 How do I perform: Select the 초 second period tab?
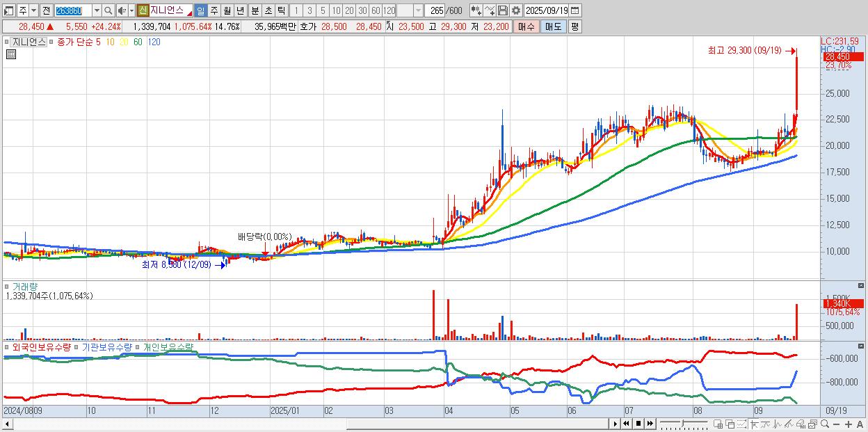tap(267, 10)
